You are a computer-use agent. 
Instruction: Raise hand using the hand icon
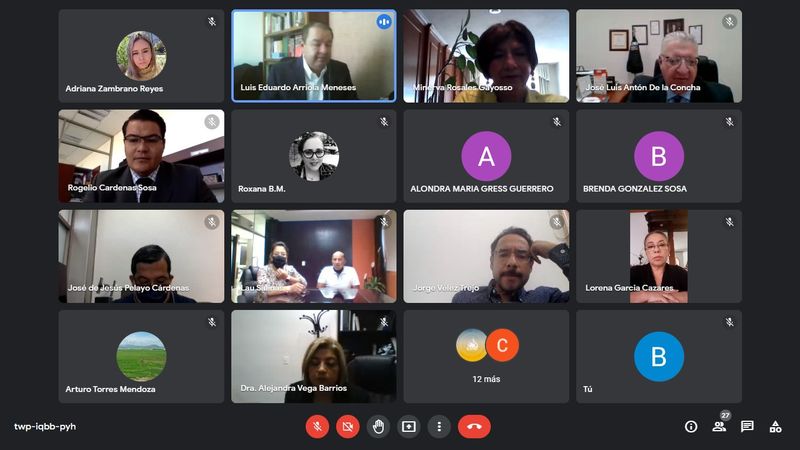point(378,427)
